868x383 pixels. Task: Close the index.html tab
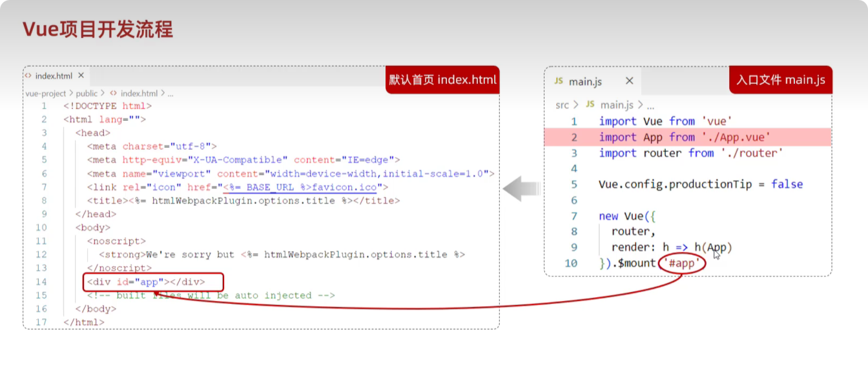coord(81,76)
